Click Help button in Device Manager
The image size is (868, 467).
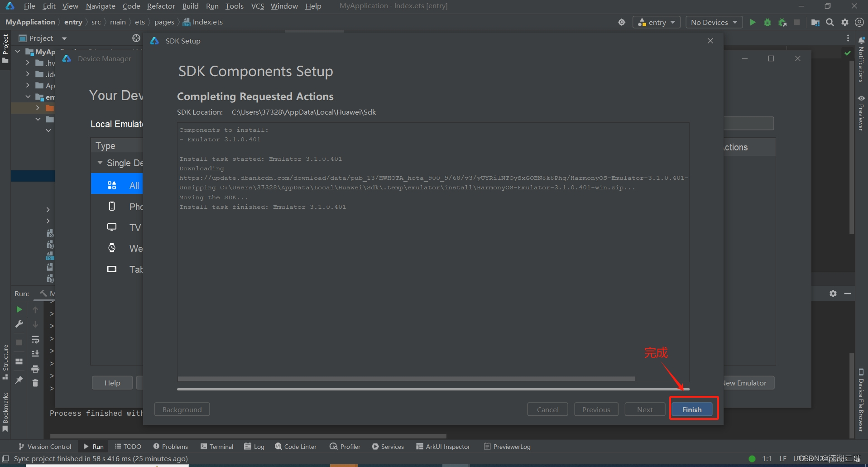click(112, 383)
